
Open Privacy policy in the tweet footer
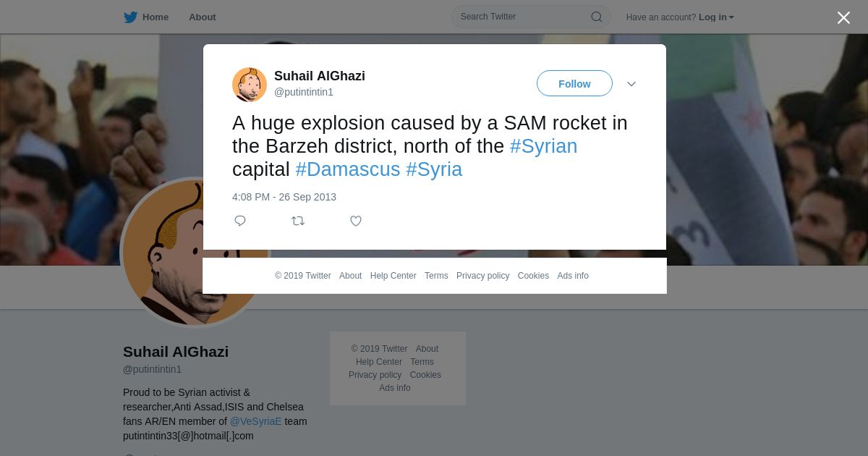click(482, 276)
